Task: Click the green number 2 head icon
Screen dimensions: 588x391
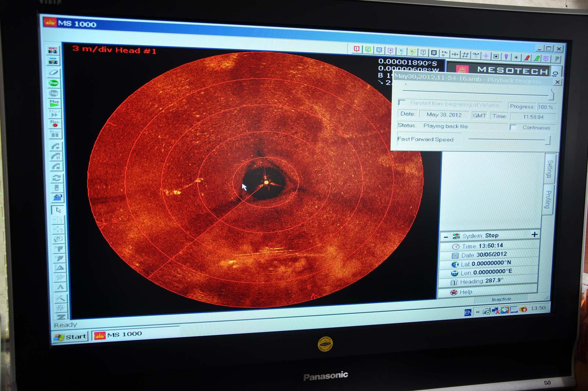Action: click(368, 50)
